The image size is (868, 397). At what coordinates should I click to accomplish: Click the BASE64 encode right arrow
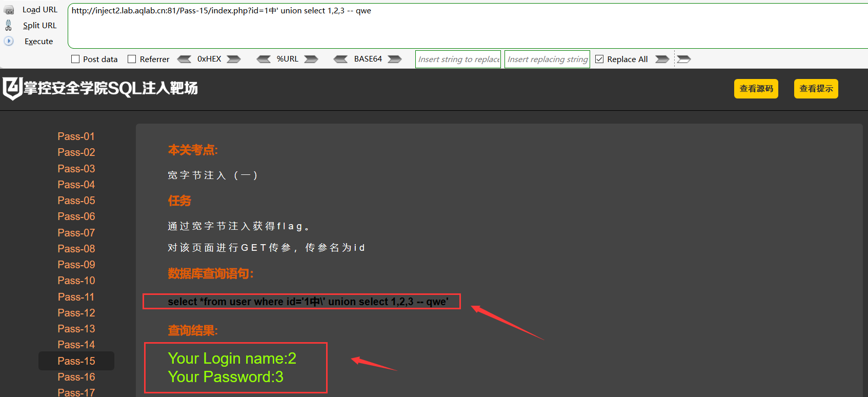coord(395,59)
